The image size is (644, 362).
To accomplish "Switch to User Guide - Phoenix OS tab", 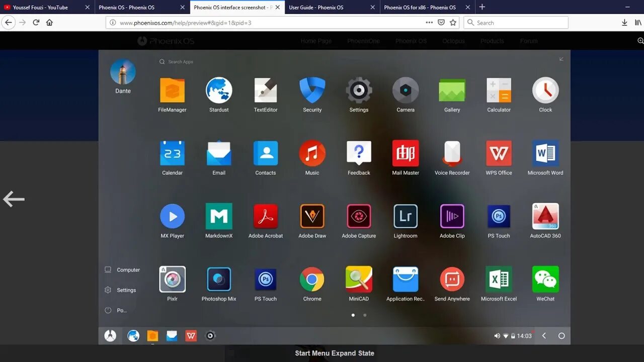I will 316,8.
